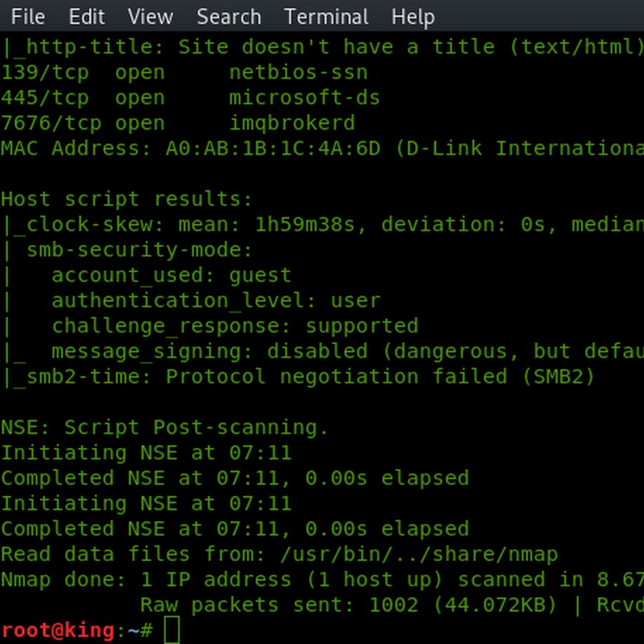Open the File menu

[x=28, y=17]
